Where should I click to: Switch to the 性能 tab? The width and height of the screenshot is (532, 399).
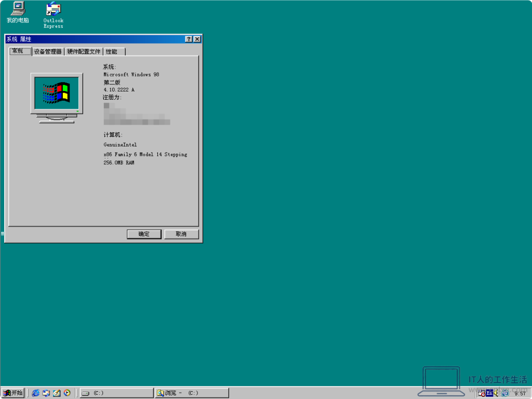point(114,51)
